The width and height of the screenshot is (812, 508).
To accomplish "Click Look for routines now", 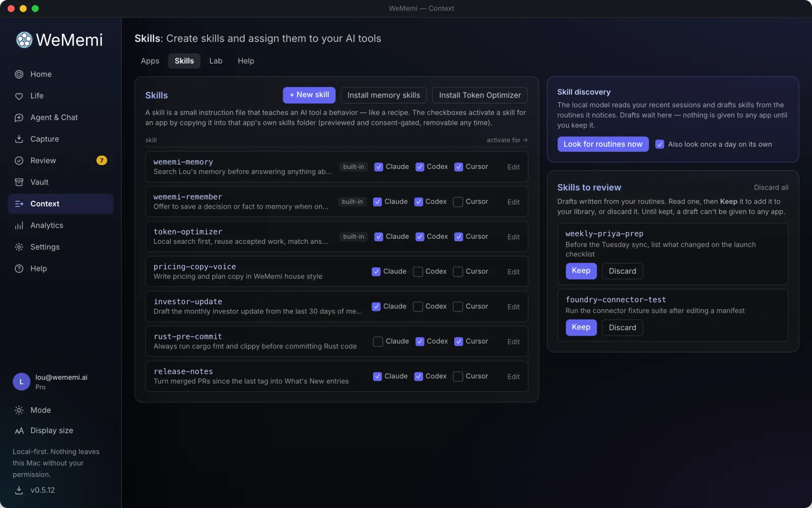I will [x=603, y=144].
